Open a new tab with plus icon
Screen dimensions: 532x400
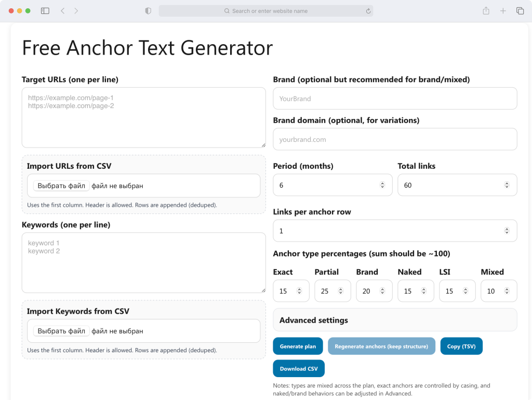click(x=503, y=11)
